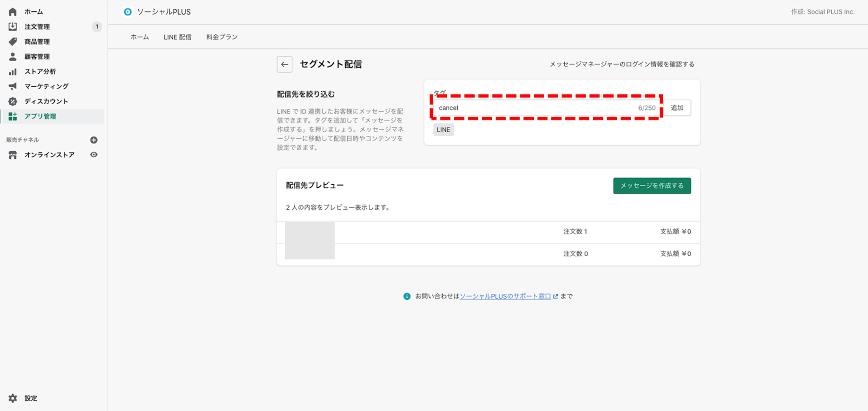The image size is (868, 411).
Task: Open the message manager login info link
Action: [x=621, y=64]
